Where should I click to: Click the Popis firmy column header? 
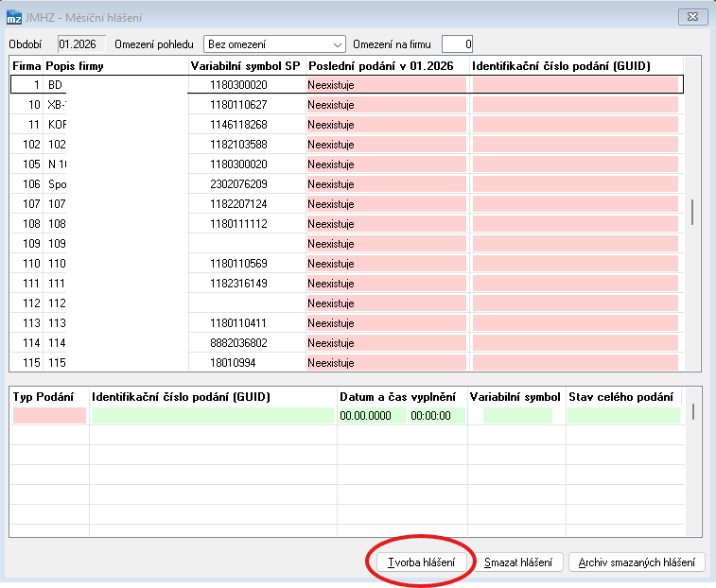tap(75, 66)
